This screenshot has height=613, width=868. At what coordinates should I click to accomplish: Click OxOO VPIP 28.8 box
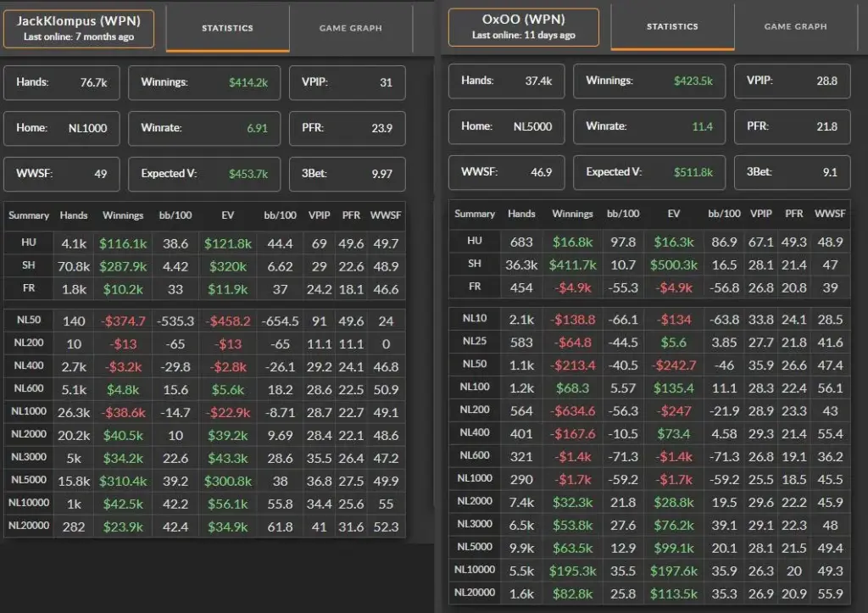coord(793,81)
